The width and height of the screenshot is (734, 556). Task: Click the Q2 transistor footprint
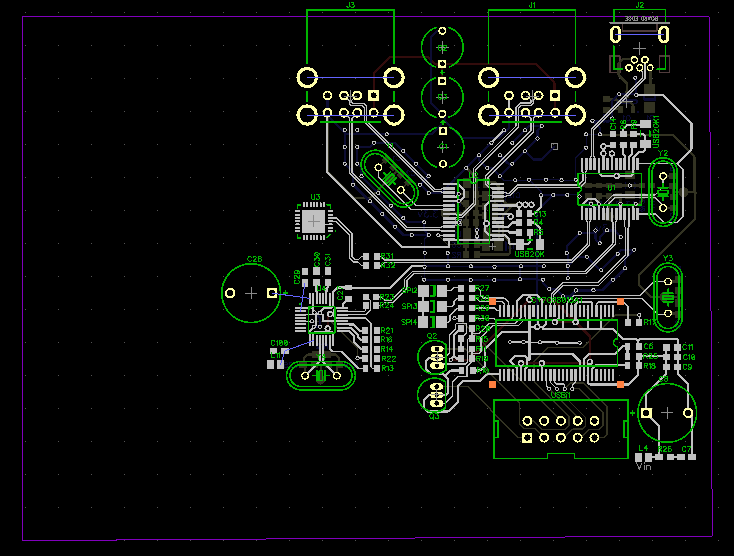point(436,356)
